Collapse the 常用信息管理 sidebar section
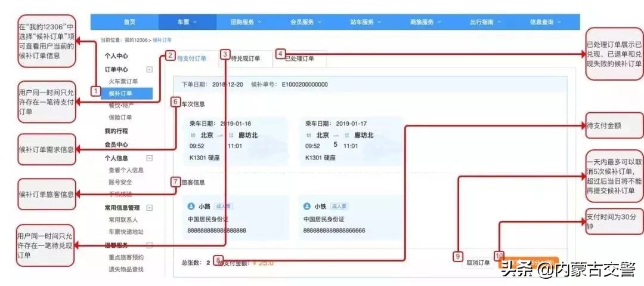The image size is (644, 286). pyautogui.click(x=150, y=208)
